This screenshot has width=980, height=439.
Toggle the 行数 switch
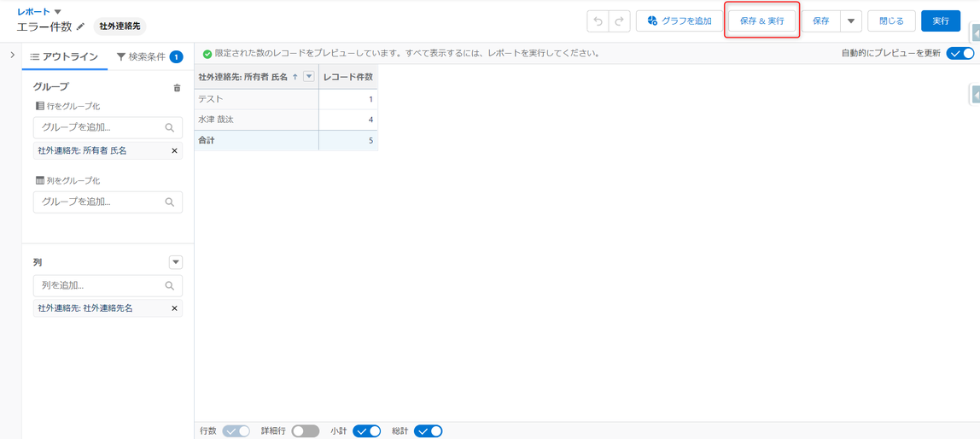pos(236,430)
